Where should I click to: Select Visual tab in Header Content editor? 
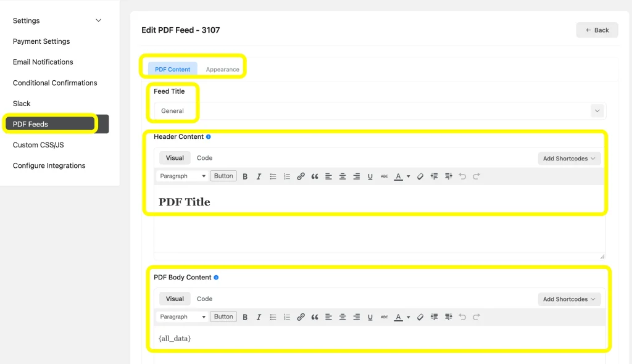click(175, 158)
